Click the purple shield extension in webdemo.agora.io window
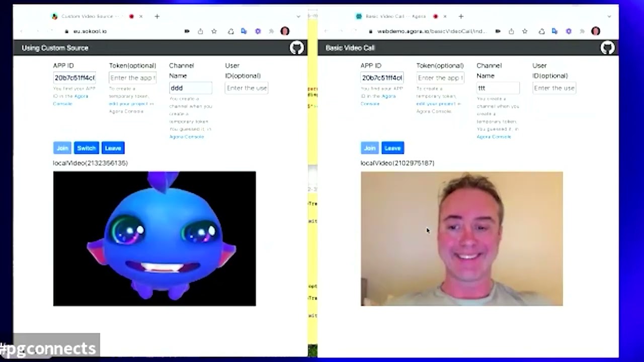 tap(569, 31)
